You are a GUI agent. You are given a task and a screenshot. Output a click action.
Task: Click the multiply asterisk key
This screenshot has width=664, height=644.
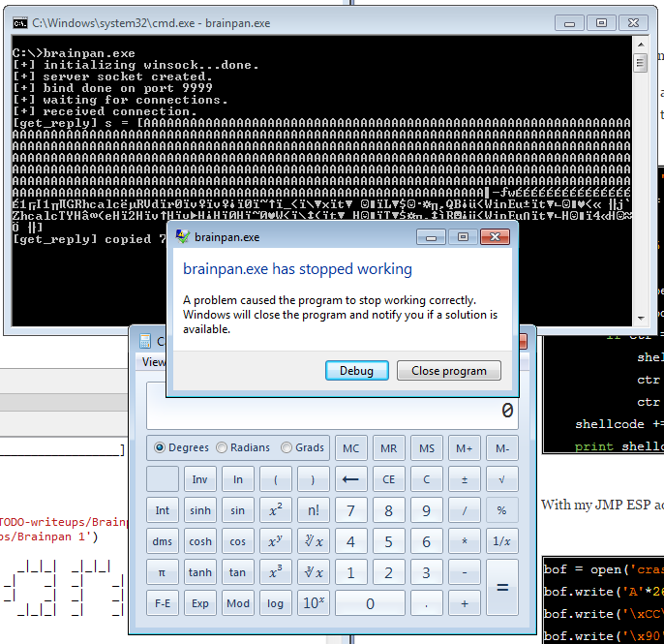(465, 541)
